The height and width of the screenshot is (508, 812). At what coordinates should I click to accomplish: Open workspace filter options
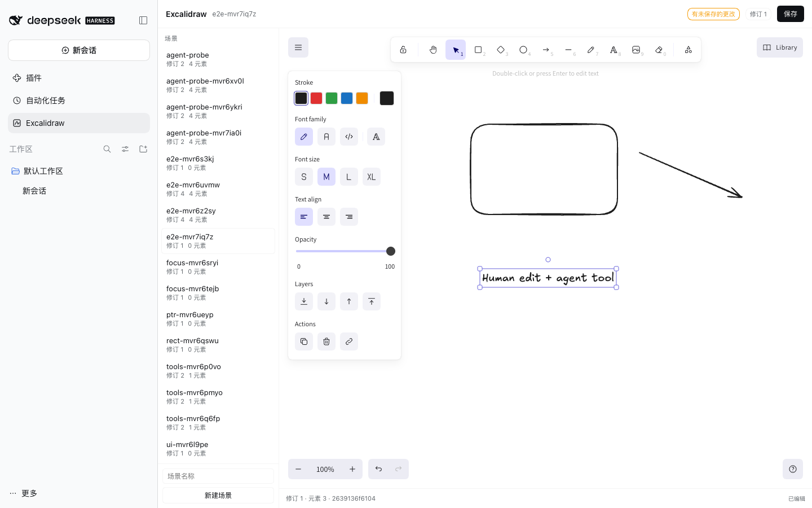point(125,149)
